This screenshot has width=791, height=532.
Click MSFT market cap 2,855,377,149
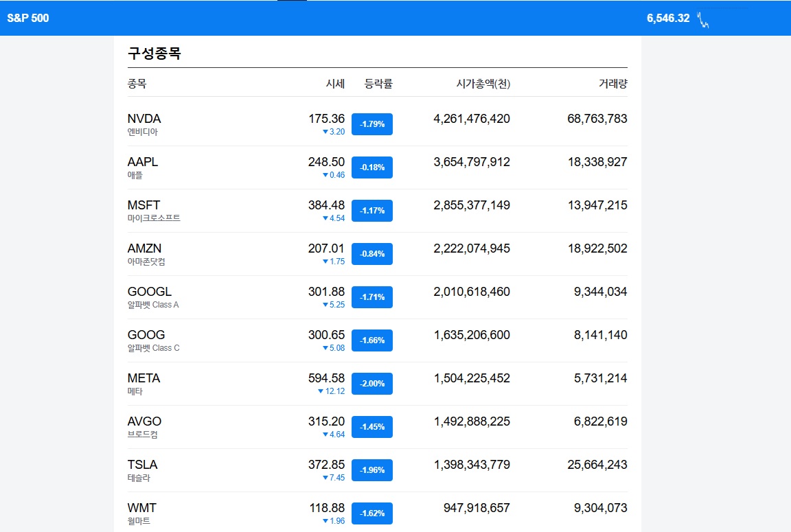point(472,205)
